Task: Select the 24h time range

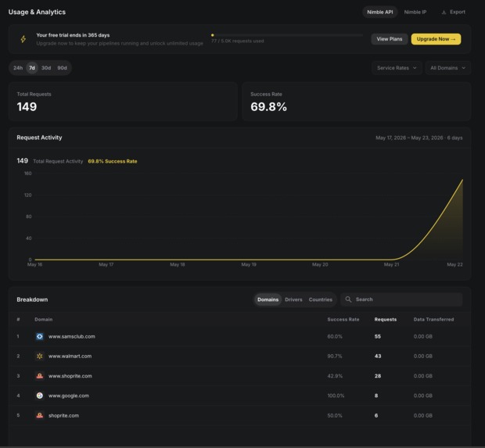Action: coord(18,68)
